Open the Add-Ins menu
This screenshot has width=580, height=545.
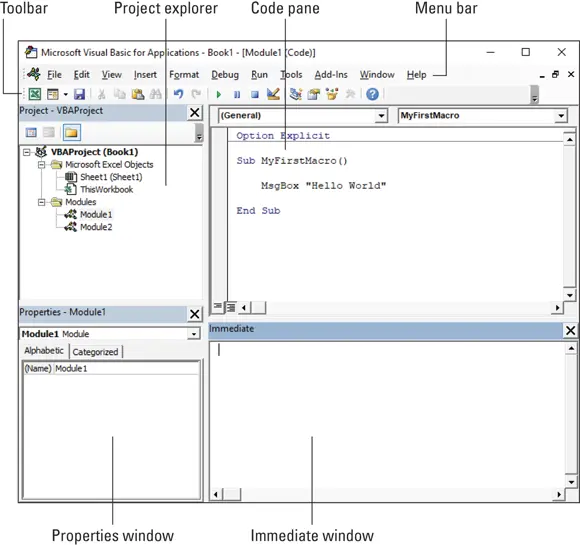point(331,75)
